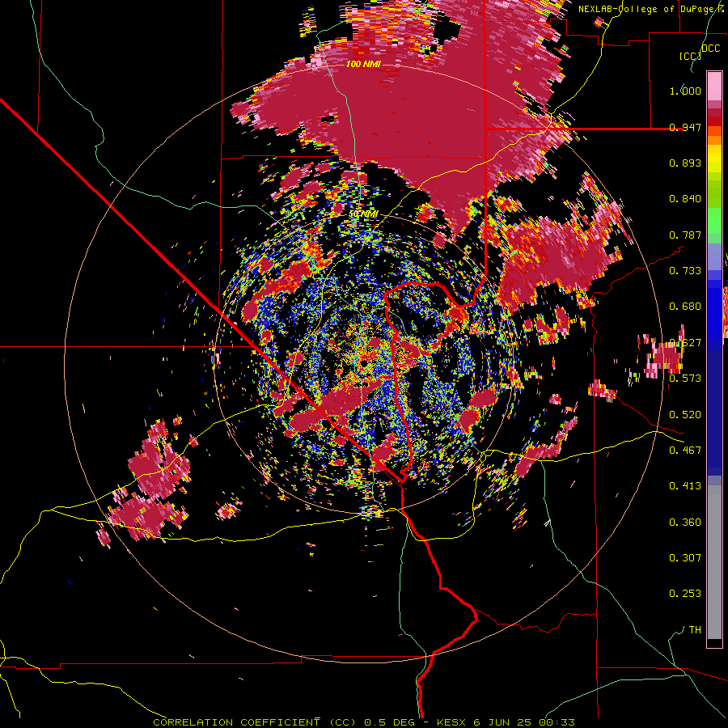The height and width of the screenshot is (728, 728).
Task: Click the 0.733 scale label
Action: [685, 271]
